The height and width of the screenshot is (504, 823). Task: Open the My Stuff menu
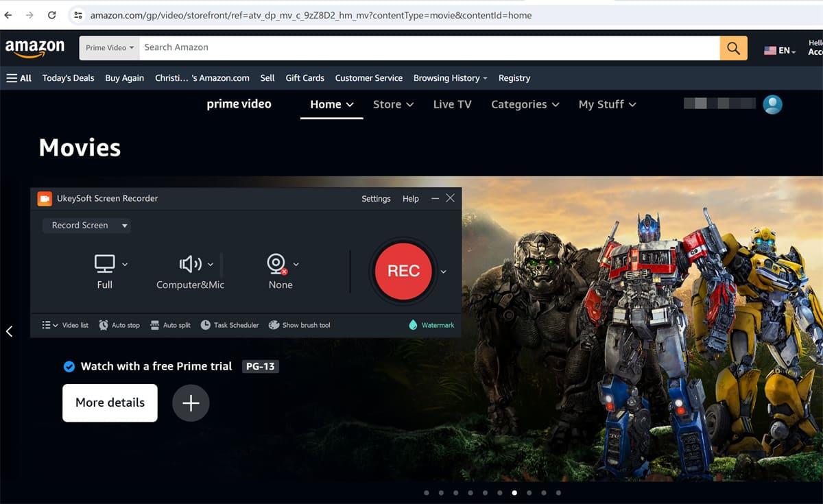point(608,104)
